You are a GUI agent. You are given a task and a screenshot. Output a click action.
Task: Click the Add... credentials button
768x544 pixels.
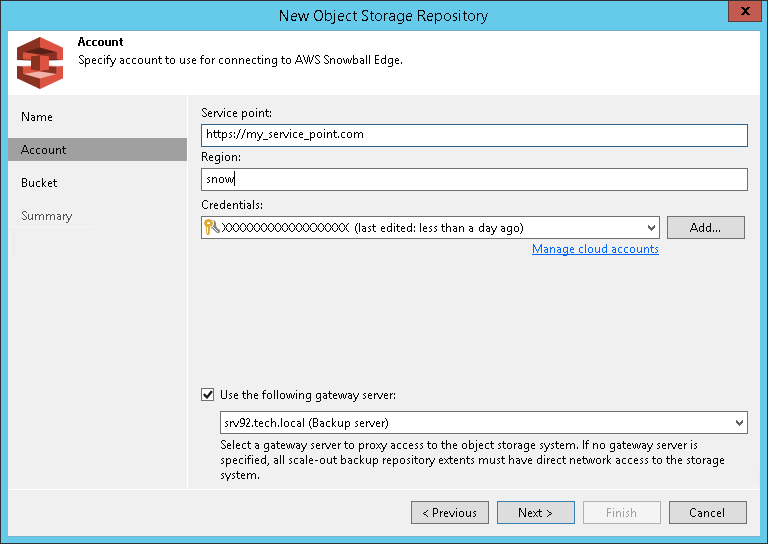pos(705,228)
